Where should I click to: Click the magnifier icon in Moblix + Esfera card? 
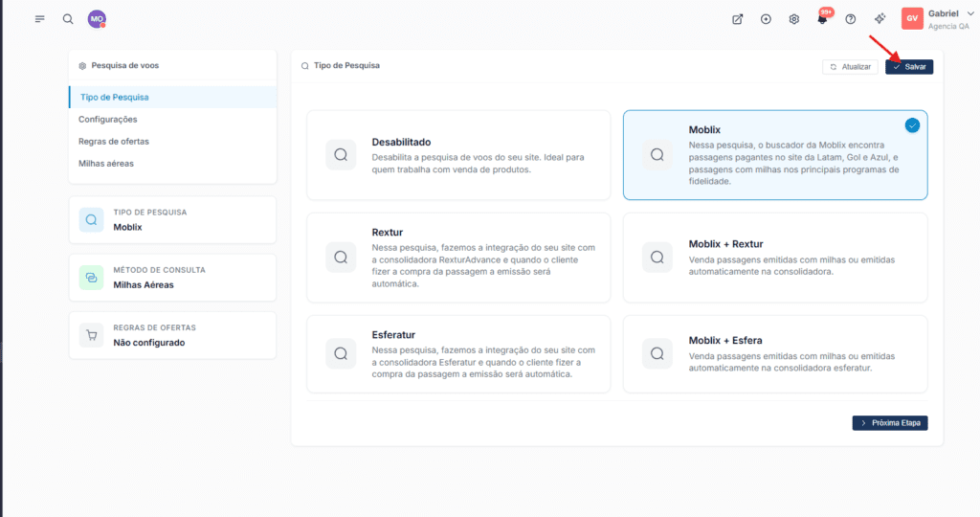click(657, 354)
